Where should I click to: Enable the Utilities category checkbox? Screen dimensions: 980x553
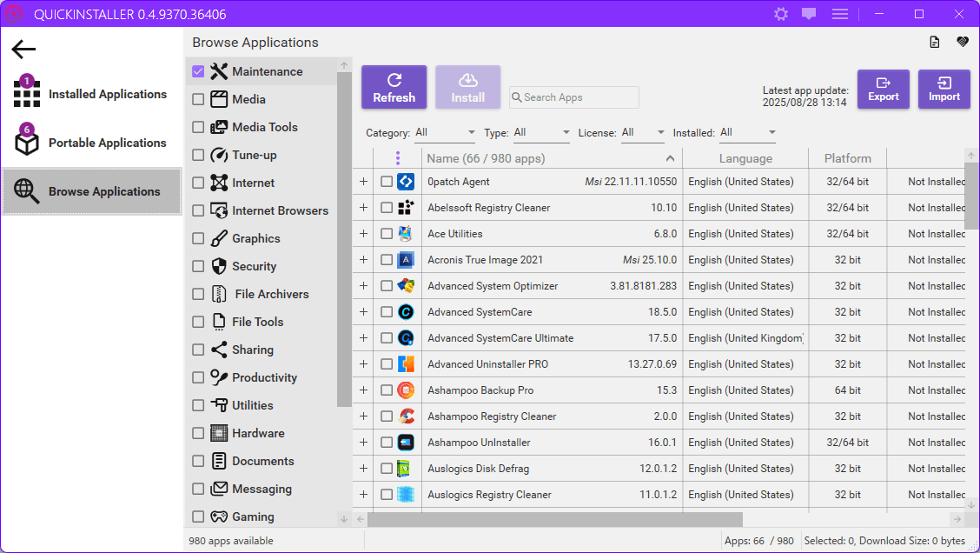pyautogui.click(x=198, y=405)
